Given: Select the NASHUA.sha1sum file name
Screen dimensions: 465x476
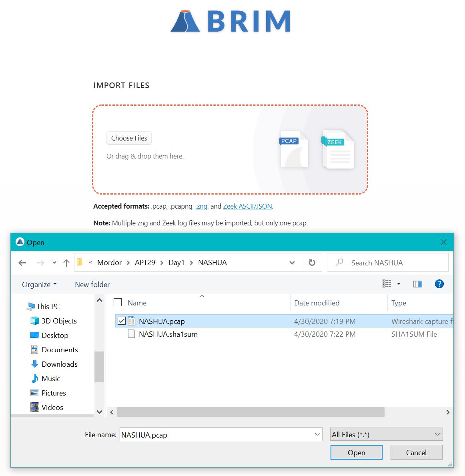Looking at the screenshot, I should coord(168,334).
